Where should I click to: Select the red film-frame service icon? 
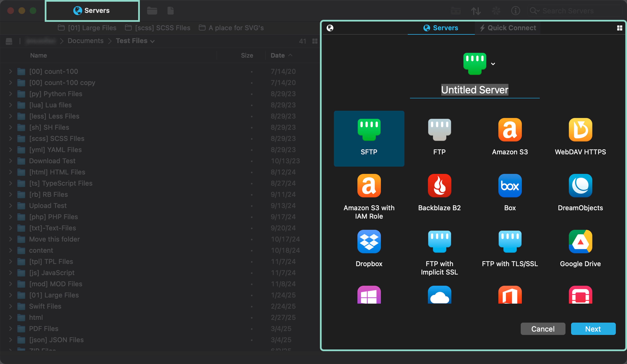click(580, 295)
